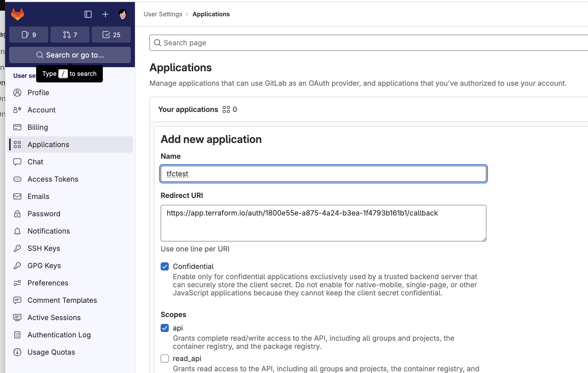Toggle the sidebar collapse icon
This screenshot has height=373, width=588.
click(88, 14)
